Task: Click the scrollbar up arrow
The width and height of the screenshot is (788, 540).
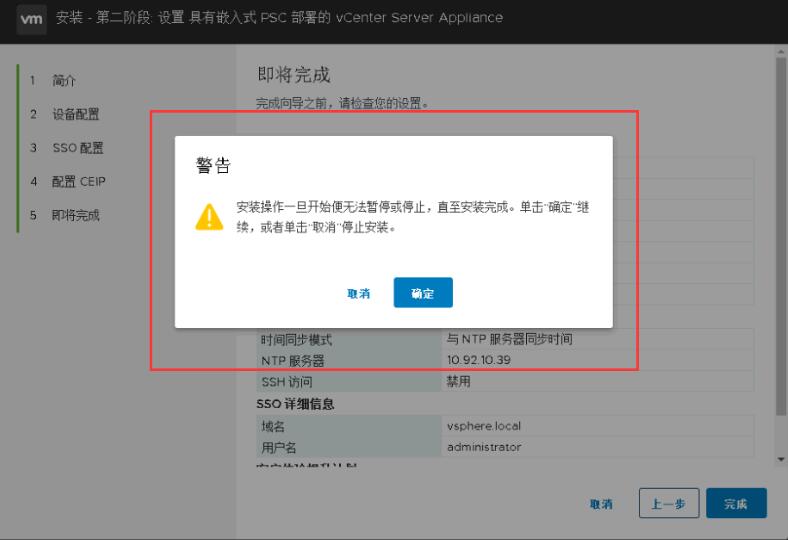Action: 781,52
